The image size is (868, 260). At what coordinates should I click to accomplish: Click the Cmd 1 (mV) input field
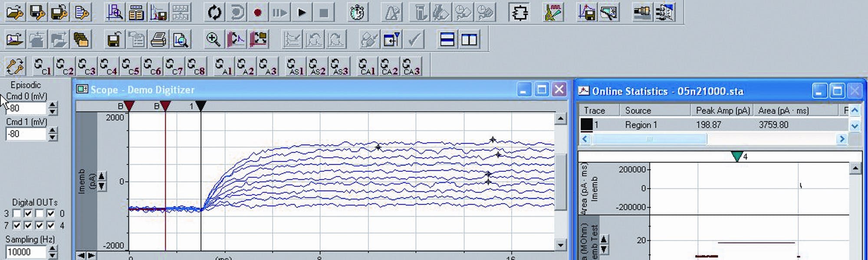pyautogui.click(x=26, y=134)
